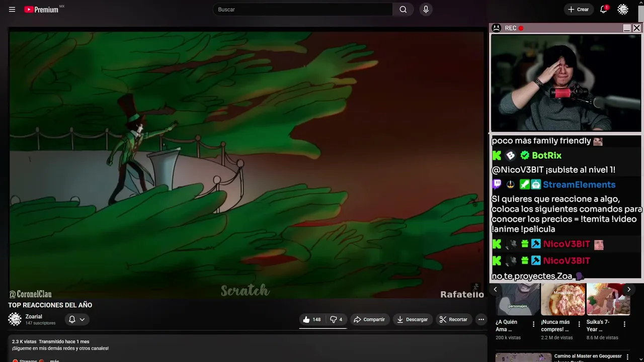The width and height of the screenshot is (644, 362).
Task: Click the video player area
Action: (247, 165)
